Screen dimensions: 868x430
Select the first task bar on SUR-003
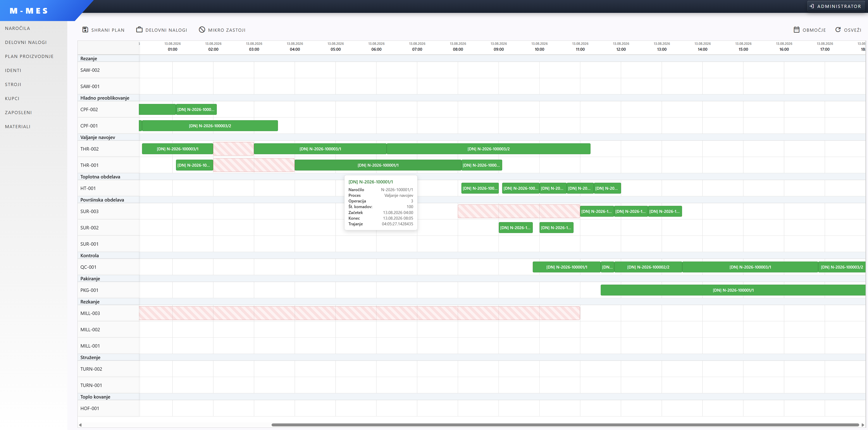pyautogui.click(x=597, y=211)
